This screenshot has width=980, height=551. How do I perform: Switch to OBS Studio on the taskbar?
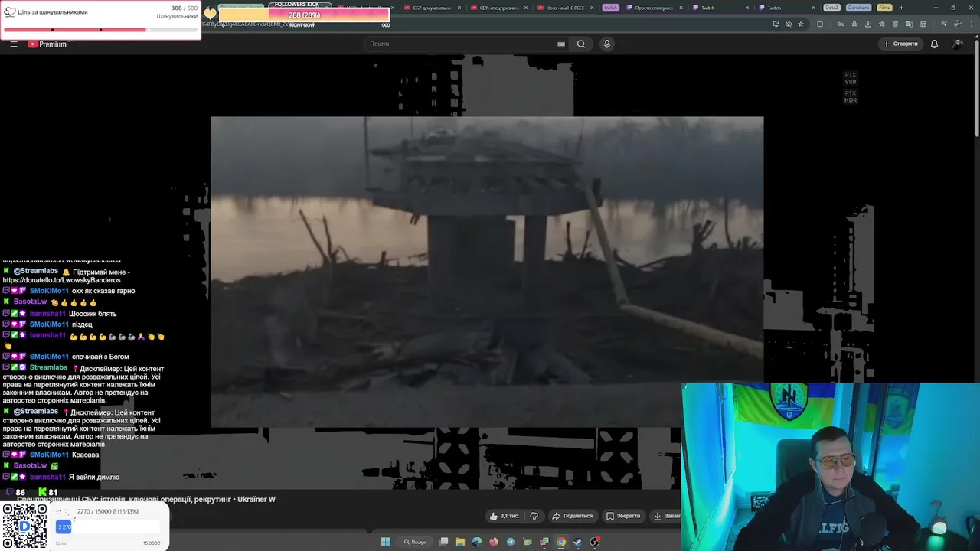coord(594,542)
